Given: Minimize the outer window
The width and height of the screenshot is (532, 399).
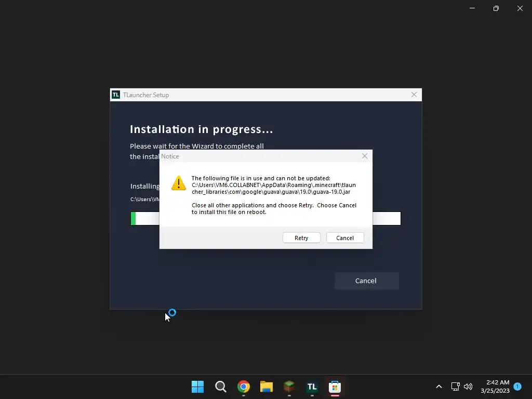Looking at the screenshot, I should (472, 8).
